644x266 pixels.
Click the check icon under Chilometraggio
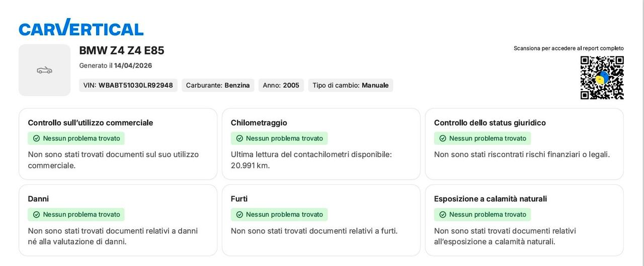click(x=239, y=139)
